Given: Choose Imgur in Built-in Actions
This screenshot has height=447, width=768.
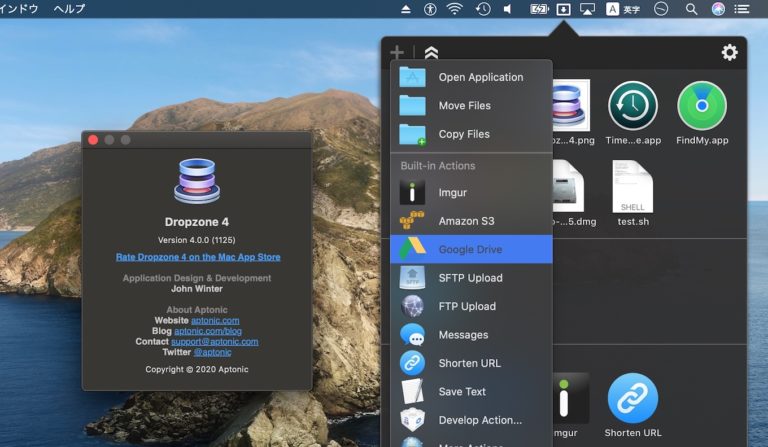Looking at the screenshot, I should point(452,192).
